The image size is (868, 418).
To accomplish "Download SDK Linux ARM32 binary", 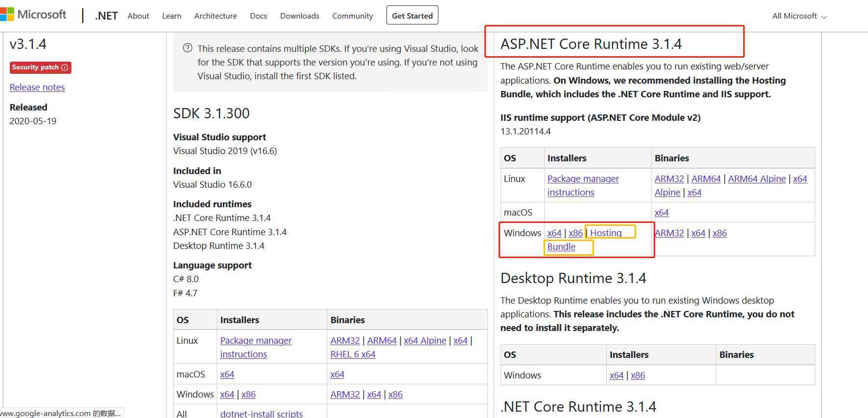I will click(345, 340).
